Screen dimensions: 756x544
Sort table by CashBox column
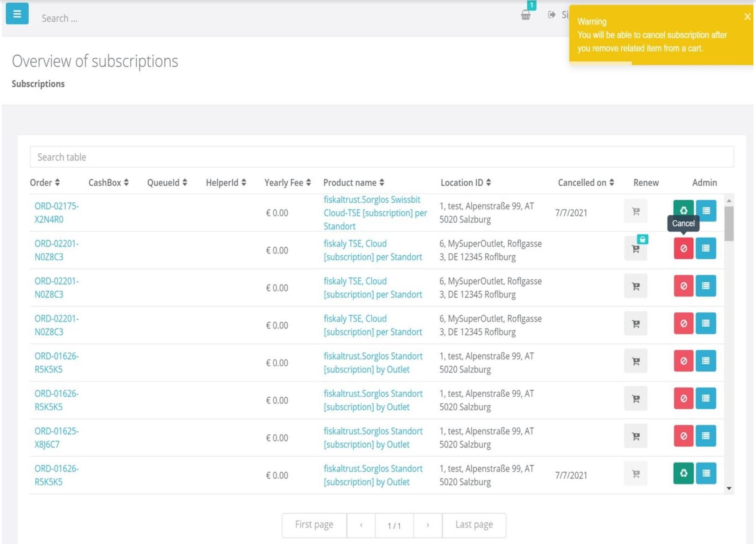pos(109,183)
